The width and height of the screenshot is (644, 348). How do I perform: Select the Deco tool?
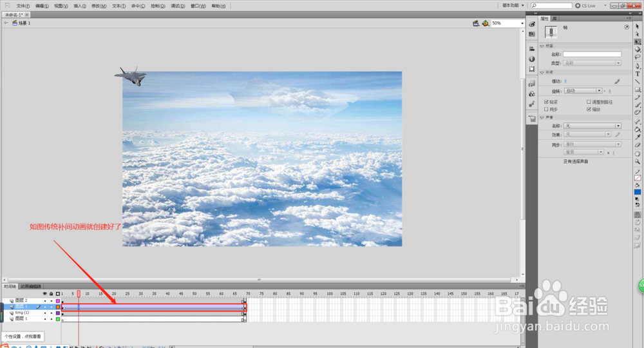point(638,112)
